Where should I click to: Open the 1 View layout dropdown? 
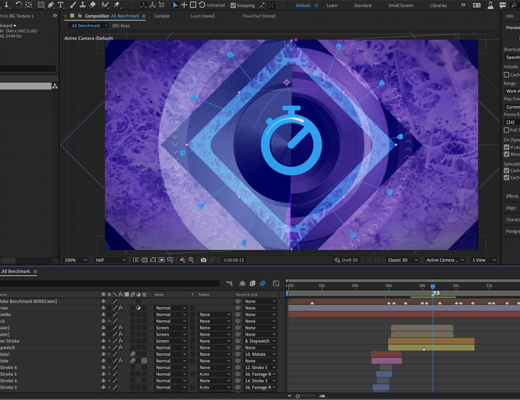[484, 260]
